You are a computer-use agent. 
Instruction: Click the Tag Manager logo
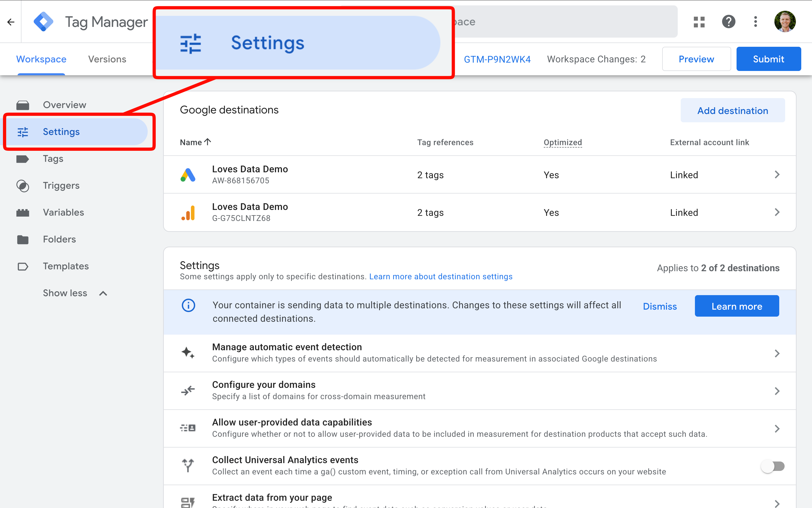[x=44, y=22]
